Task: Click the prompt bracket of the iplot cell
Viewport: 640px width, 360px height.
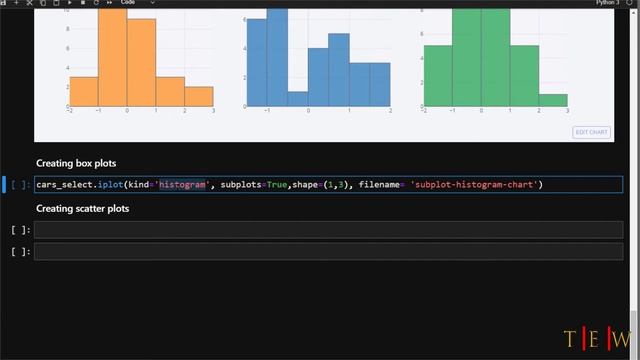Action: click(20, 185)
